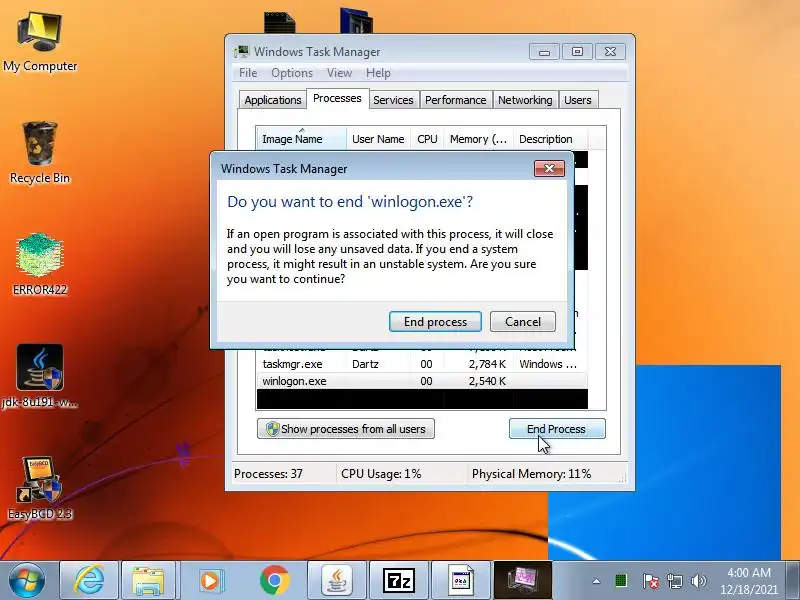Launch Internet Explorer from the taskbar
The image size is (800, 600).
click(x=89, y=580)
